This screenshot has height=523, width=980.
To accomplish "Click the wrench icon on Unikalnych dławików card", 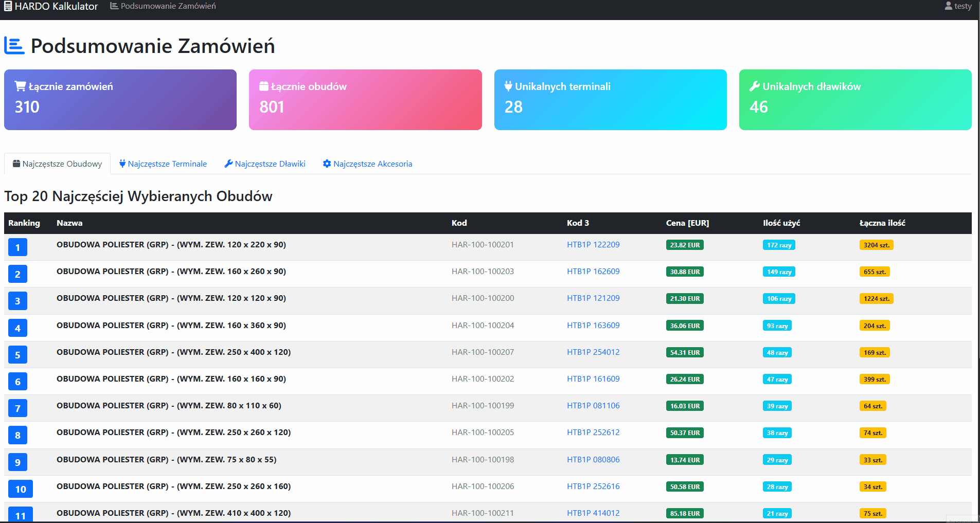I will tap(755, 86).
